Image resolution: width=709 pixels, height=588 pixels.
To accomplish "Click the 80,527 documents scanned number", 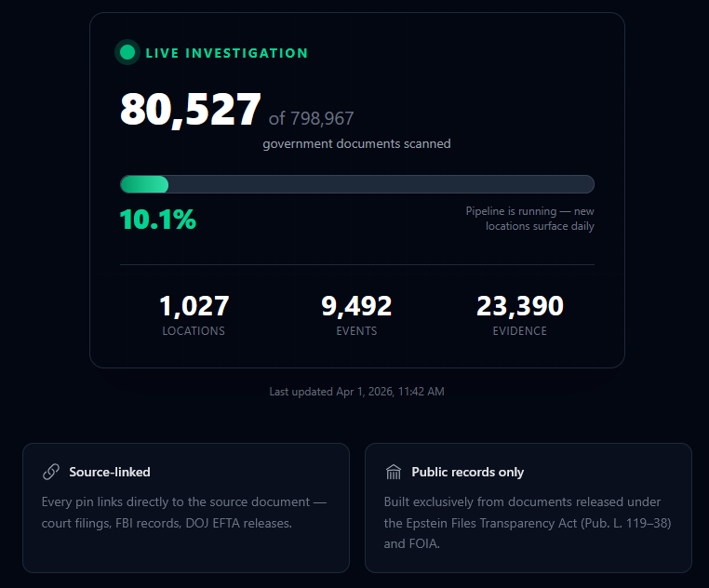I will (x=191, y=111).
